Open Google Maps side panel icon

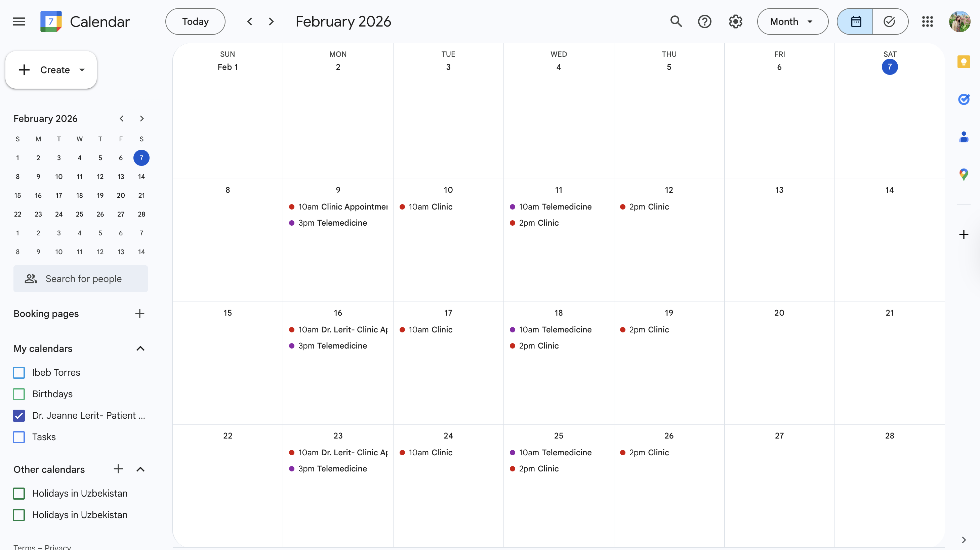(963, 175)
